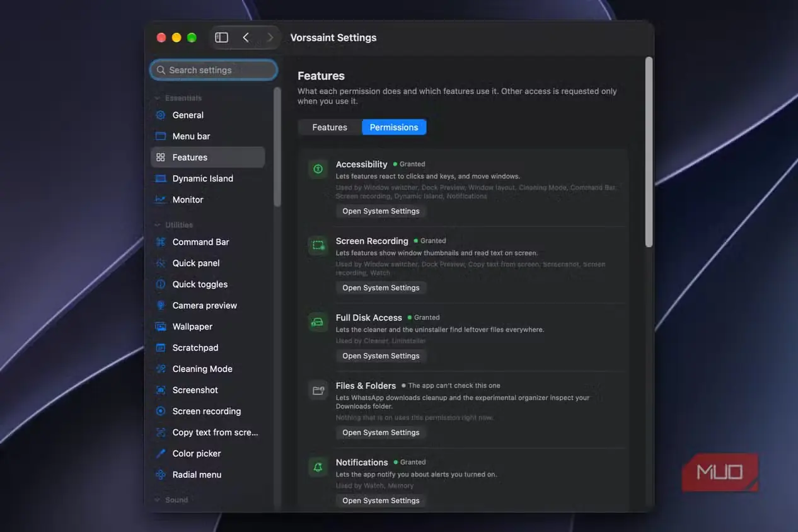Open Quick toggles from the sidebar
Screen dimensions: 798x532
208,284
